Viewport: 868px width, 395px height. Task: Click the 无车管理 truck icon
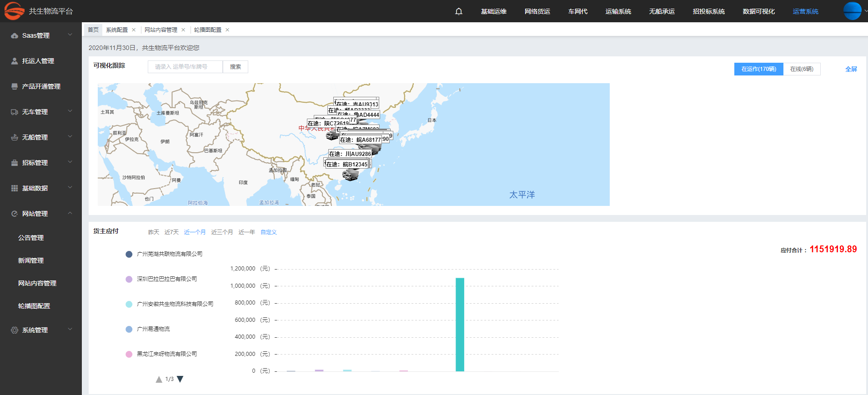pos(15,112)
